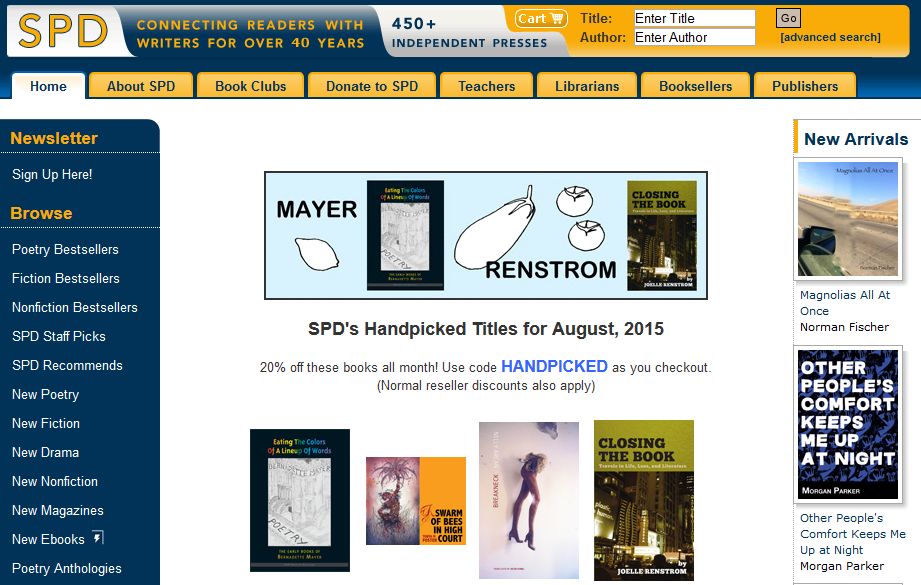
Task: Click the newsletter Sign Up Here link
Action: point(52,174)
